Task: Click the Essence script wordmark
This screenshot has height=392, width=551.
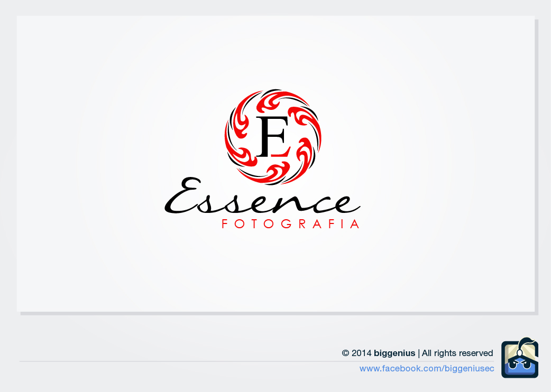Action: 262,196
